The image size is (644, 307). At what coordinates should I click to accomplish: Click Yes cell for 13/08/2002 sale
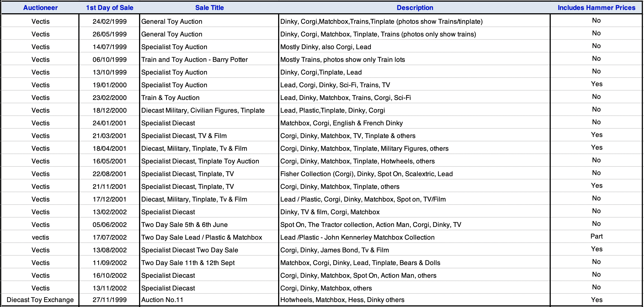596,249
